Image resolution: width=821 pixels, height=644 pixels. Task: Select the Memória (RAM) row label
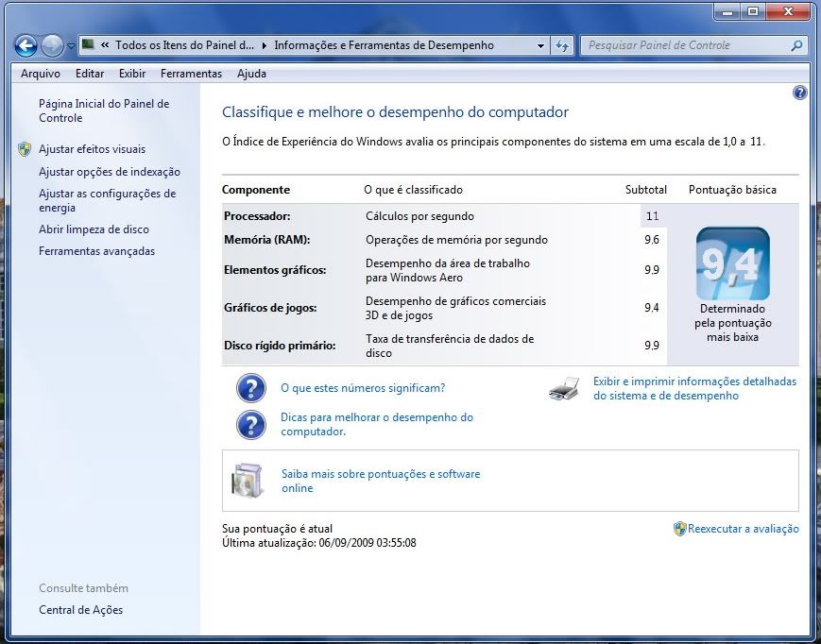[267, 240]
